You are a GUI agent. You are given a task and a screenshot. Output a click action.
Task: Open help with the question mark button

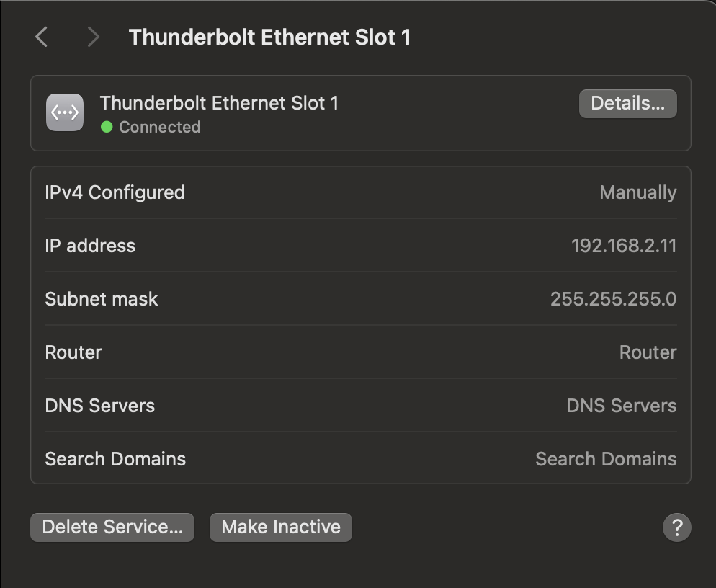676,527
